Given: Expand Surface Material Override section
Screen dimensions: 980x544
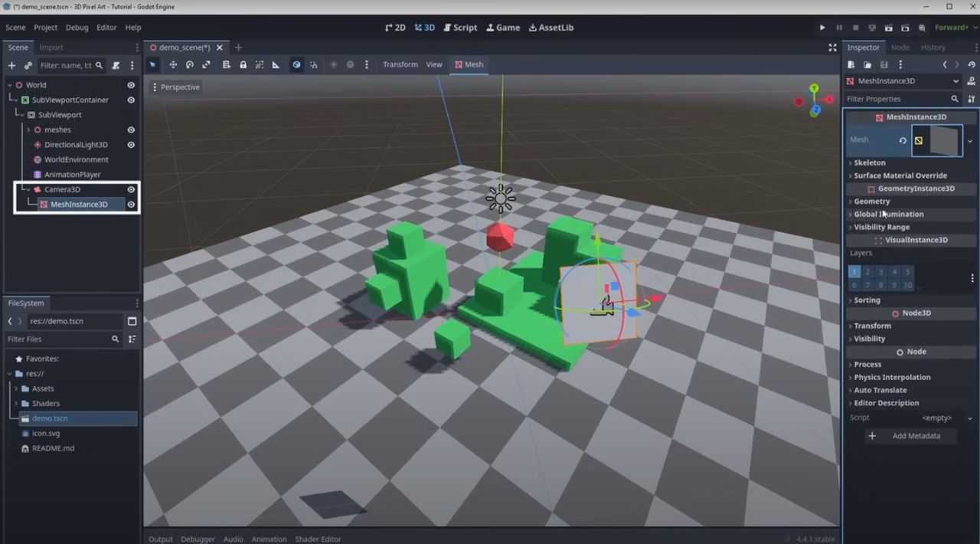Looking at the screenshot, I should pyautogui.click(x=910, y=175).
